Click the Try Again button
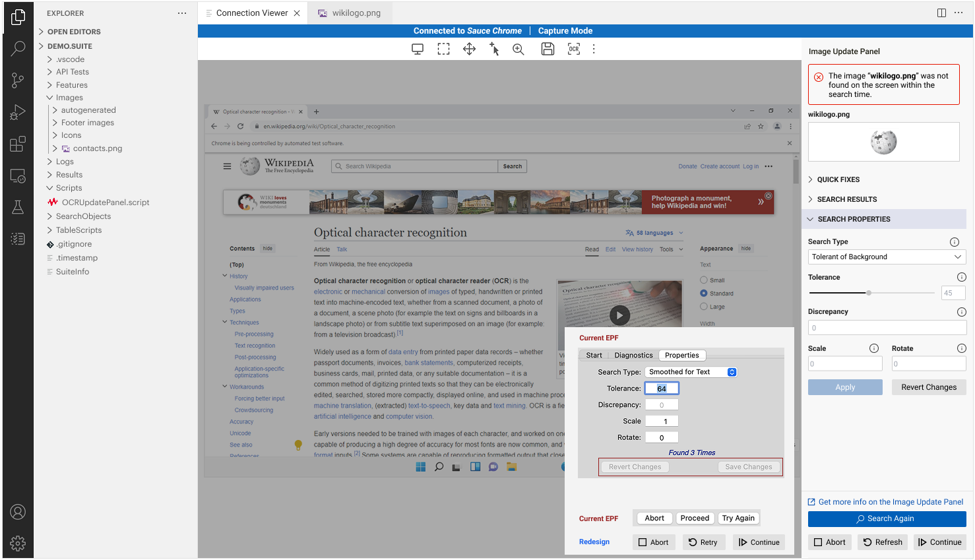 pyautogui.click(x=738, y=518)
